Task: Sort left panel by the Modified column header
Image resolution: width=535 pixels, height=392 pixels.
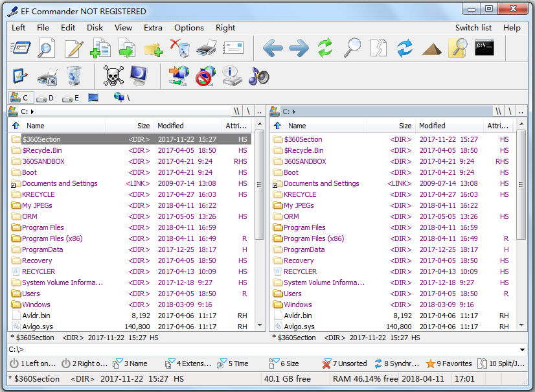Action: click(x=188, y=126)
